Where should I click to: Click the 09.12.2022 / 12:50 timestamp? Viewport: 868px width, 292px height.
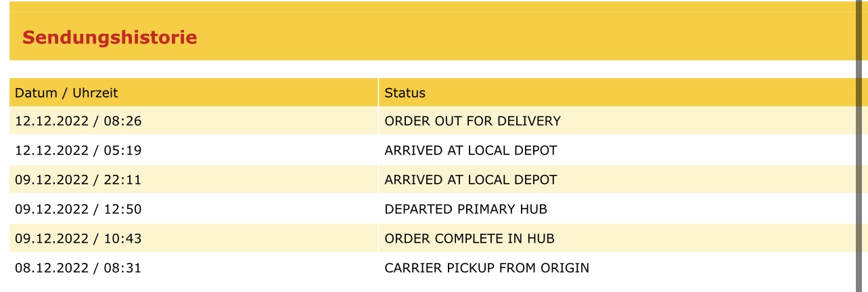[x=78, y=209]
